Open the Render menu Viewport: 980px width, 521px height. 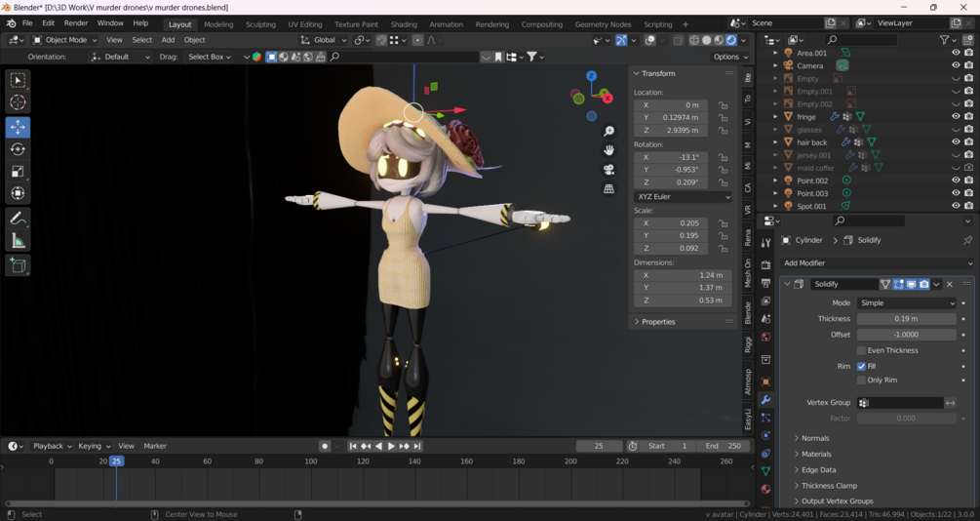click(x=76, y=23)
